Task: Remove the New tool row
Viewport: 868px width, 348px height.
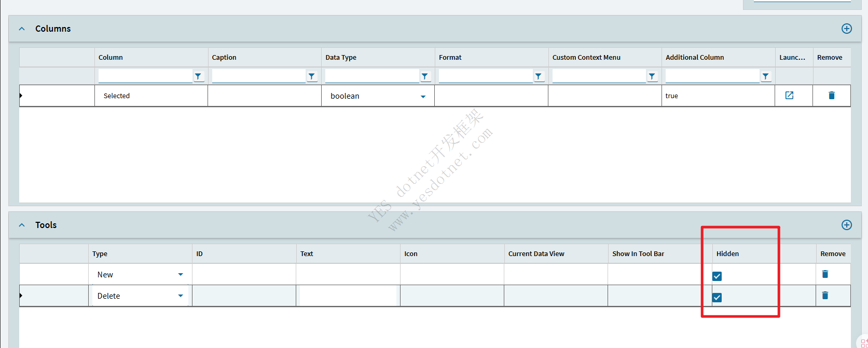Action: 825,274
